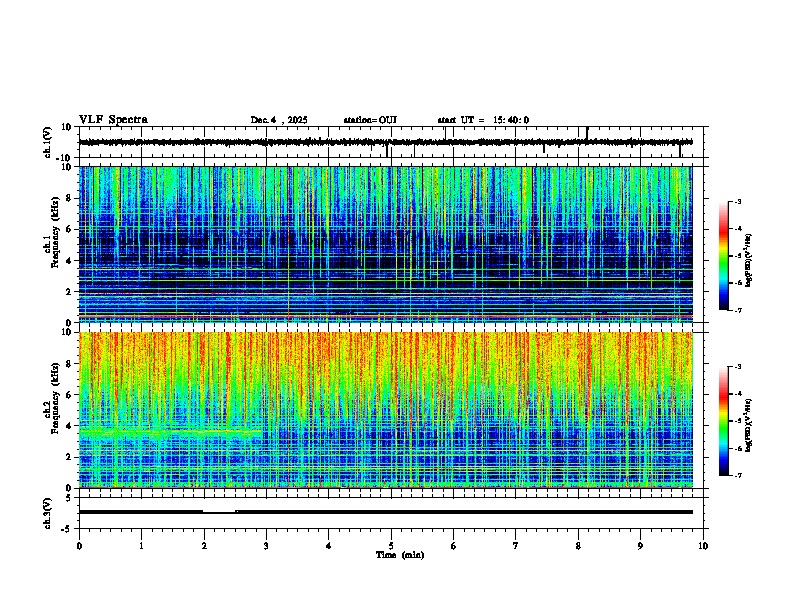Viewport: 792px width, 612px height.
Task: Click the "station=OUI" header label
Action: (370, 120)
